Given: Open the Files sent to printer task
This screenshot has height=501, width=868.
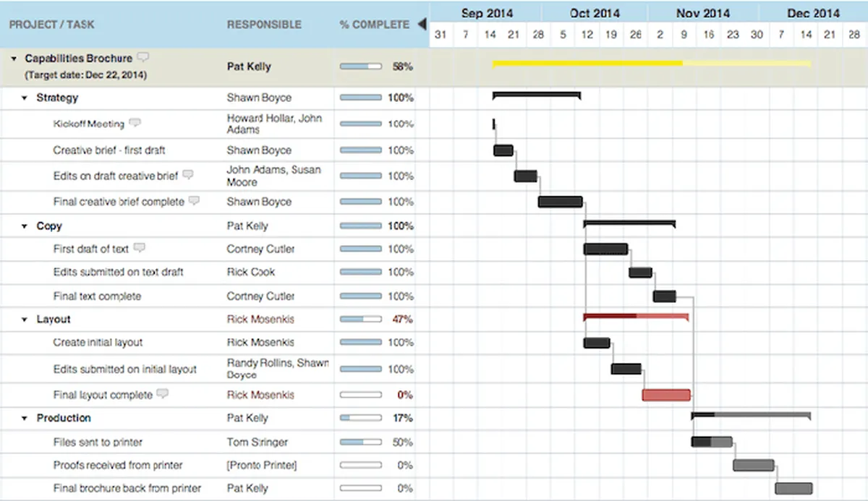Looking at the screenshot, I should pos(98,442).
